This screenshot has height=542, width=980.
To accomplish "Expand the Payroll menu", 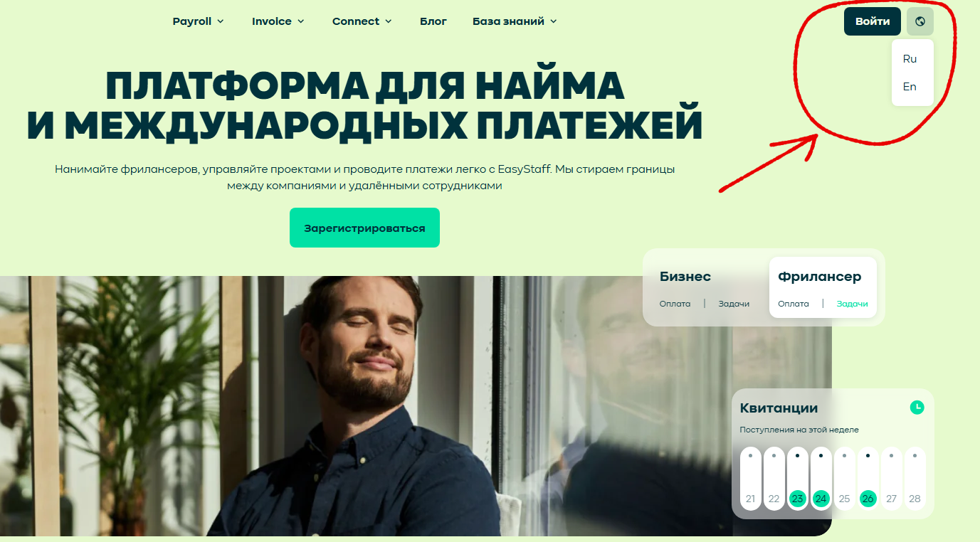I will [x=198, y=21].
